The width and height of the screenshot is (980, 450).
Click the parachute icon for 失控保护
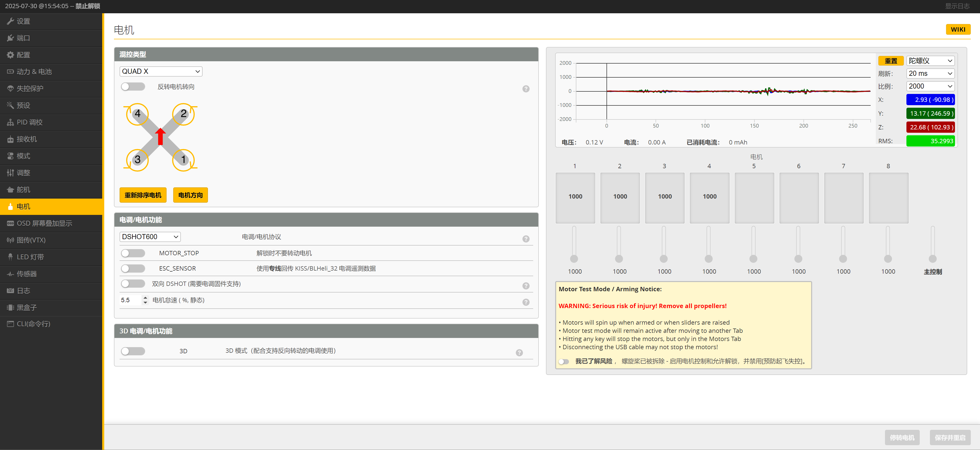pos(10,89)
